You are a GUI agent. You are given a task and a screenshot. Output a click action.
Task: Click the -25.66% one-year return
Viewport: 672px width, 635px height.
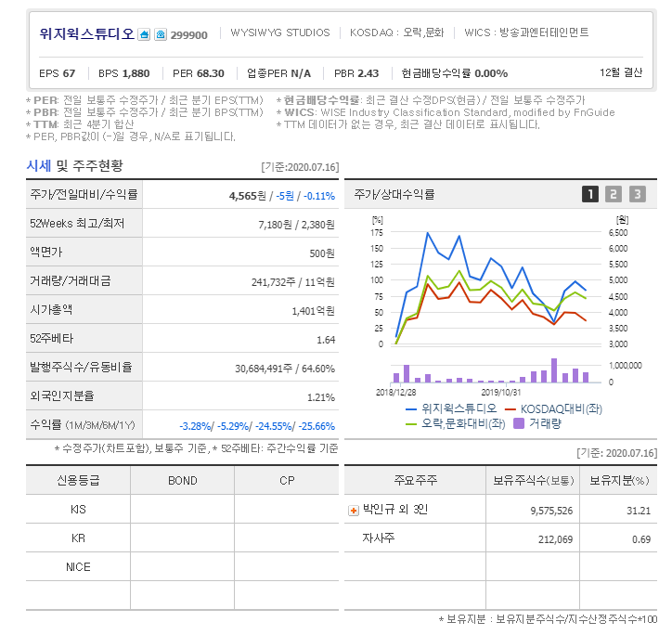(317, 426)
